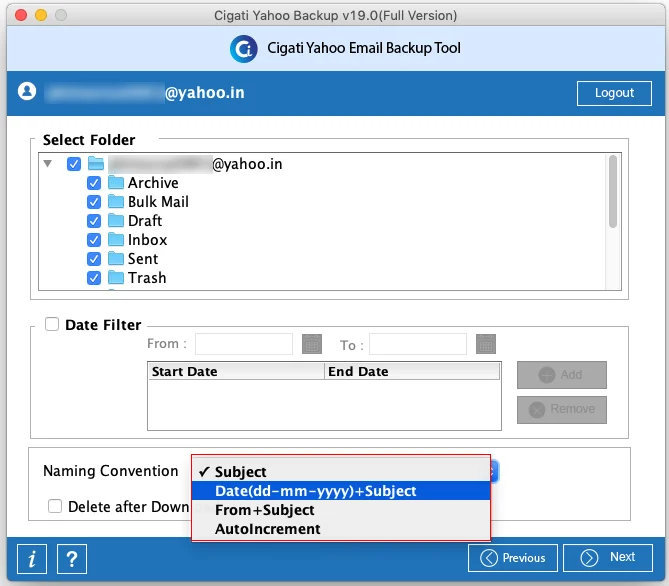Open the help question mark button

point(72,559)
